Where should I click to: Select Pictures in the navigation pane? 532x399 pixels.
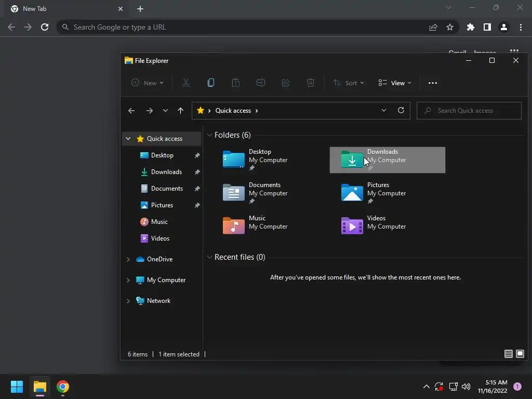pyautogui.click(x=162, y=205)
